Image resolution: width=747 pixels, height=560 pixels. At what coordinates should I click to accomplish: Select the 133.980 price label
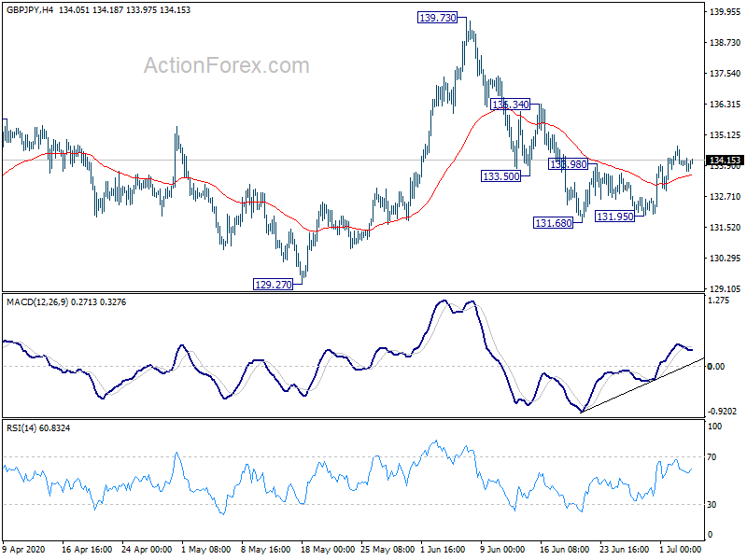click(x=568, y=164)
